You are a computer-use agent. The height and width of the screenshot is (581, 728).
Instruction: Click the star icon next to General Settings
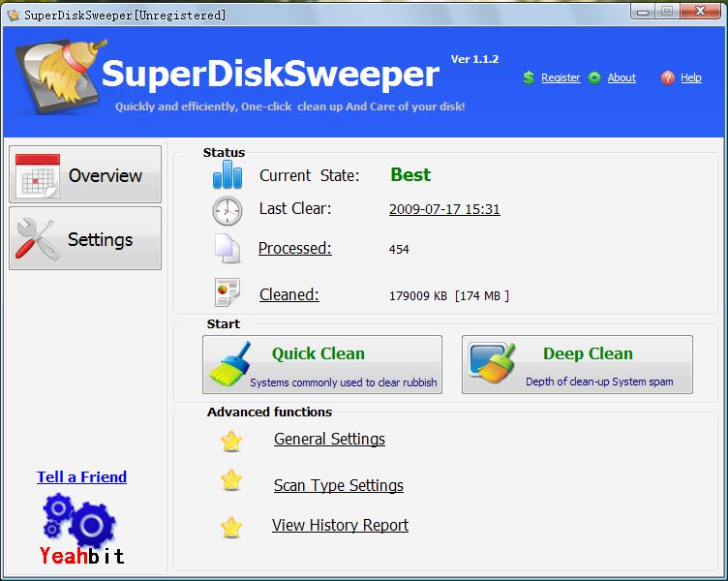tap(231, 441)
